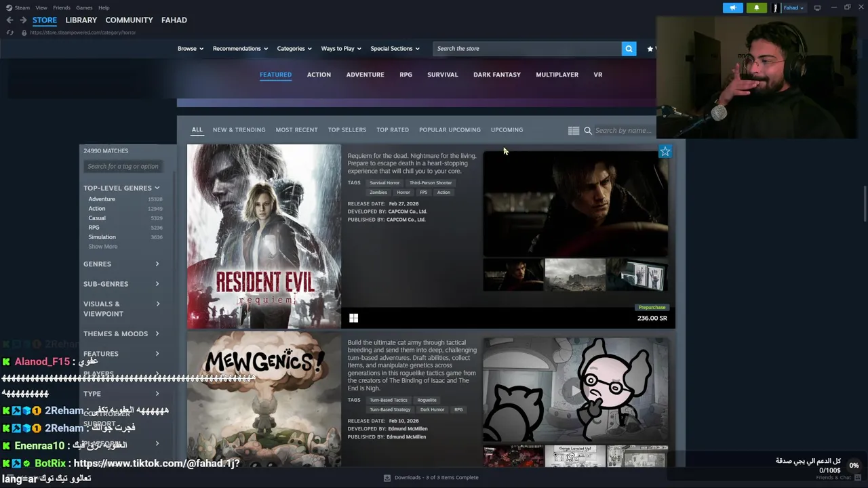Open the Steam menu

pyautogui.click(x=22, y=7)
